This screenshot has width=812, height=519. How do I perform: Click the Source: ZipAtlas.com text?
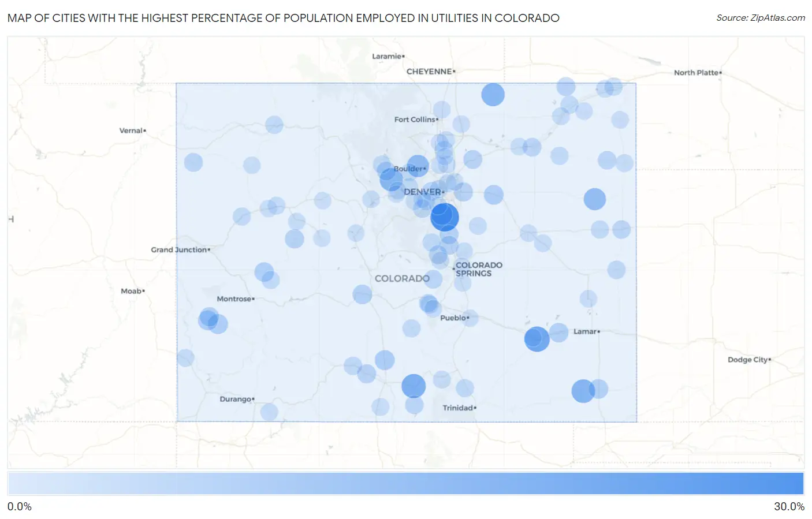tap(761, 18)
